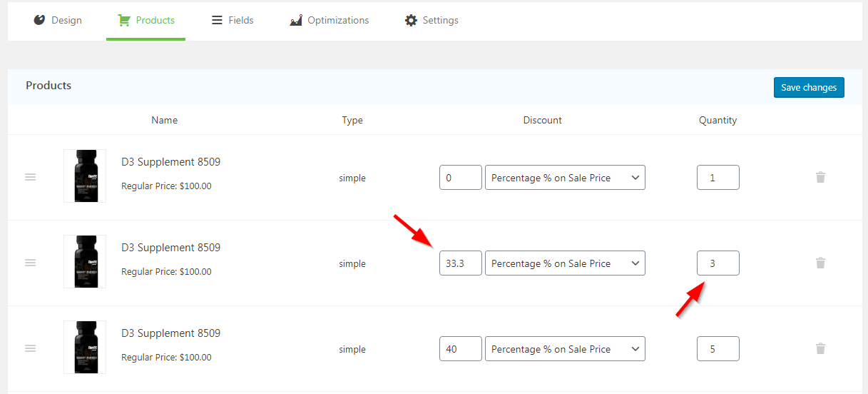Click trash icon for the quantity 3 product
868x394 pixels.
click(820, 263)
